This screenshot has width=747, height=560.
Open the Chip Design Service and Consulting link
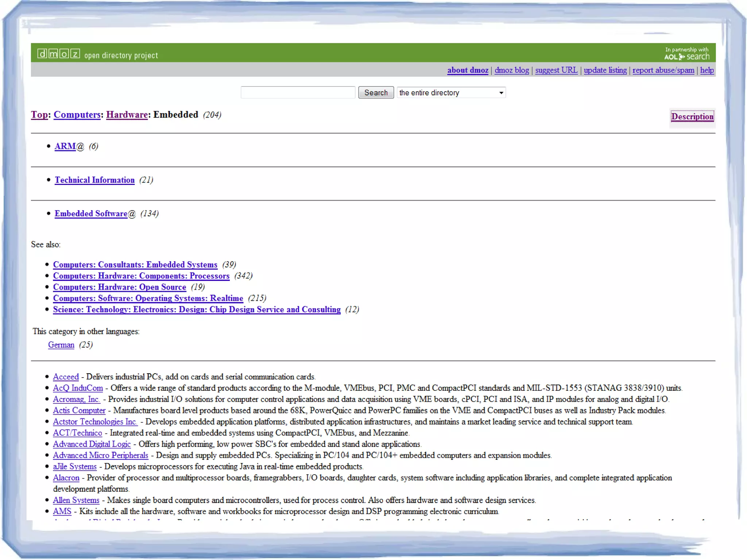pyautogui.click(x=197, y=309)
